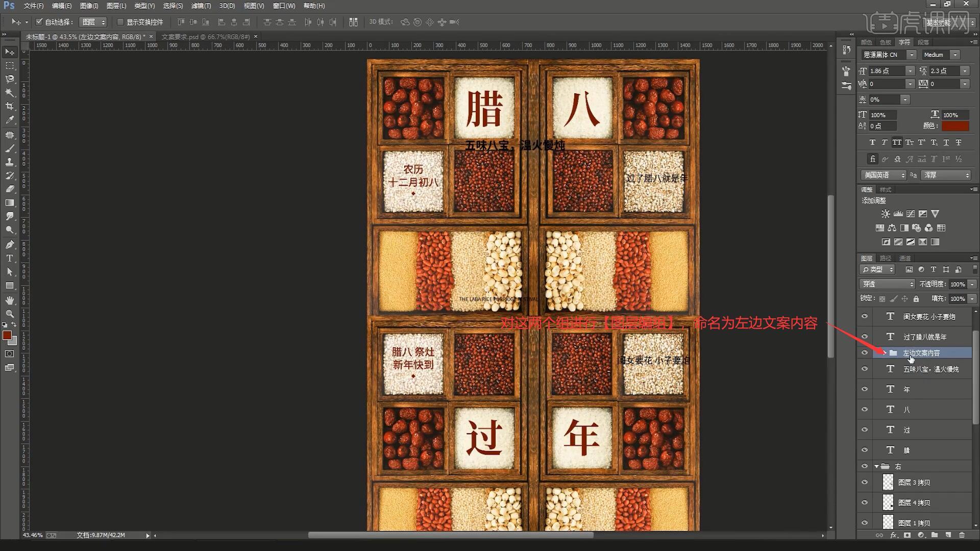Open the Medium font weight dropdown
Screen dimensions: 980x551
pyautogui.click(x=955, y=55)
